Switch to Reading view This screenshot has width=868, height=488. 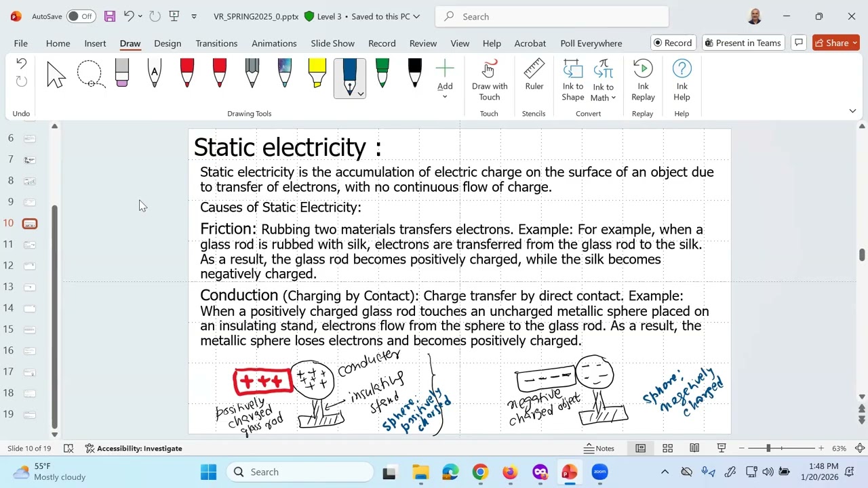tap(694, 448)
